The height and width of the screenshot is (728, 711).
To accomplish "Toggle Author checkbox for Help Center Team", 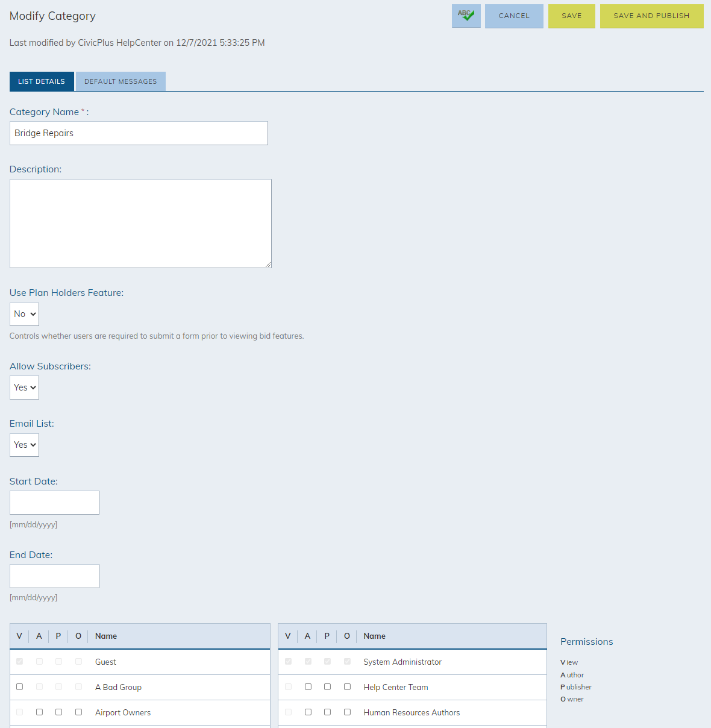I will pyautogui.click(x=308, y=687).
